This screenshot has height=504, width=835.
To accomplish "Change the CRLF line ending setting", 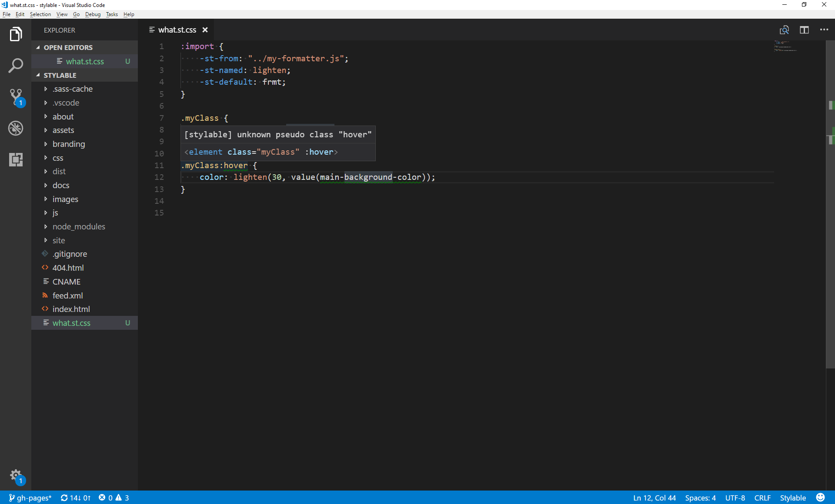I will click(762, 497).
